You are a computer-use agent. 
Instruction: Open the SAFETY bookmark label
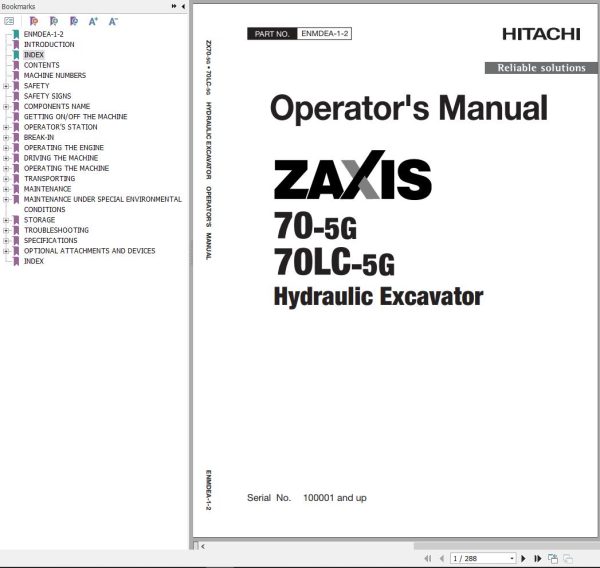pyautogui.click(x=36, y=86)
